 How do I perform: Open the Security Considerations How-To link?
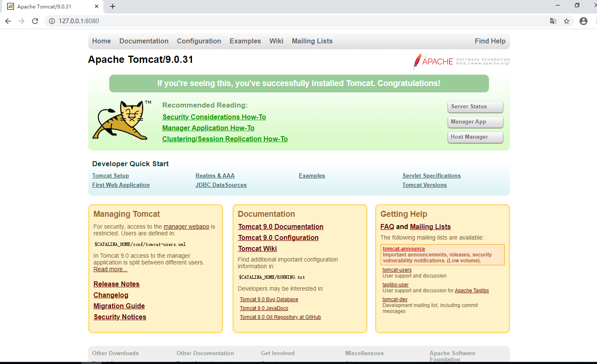click(x=214, y=117)
